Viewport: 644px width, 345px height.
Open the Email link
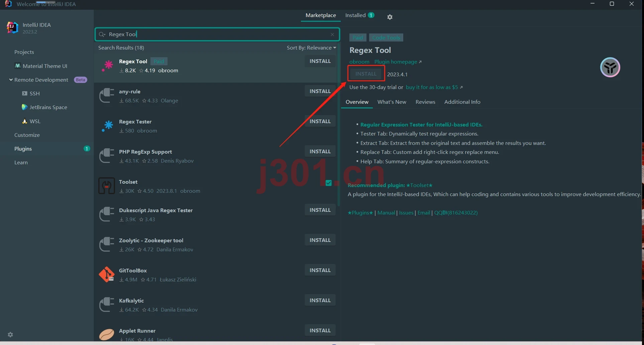click(424, 213)
